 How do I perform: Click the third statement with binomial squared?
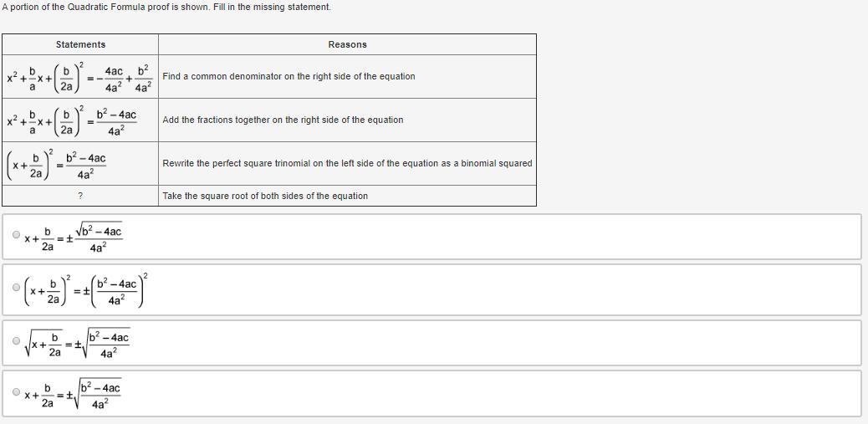[56, 165]
